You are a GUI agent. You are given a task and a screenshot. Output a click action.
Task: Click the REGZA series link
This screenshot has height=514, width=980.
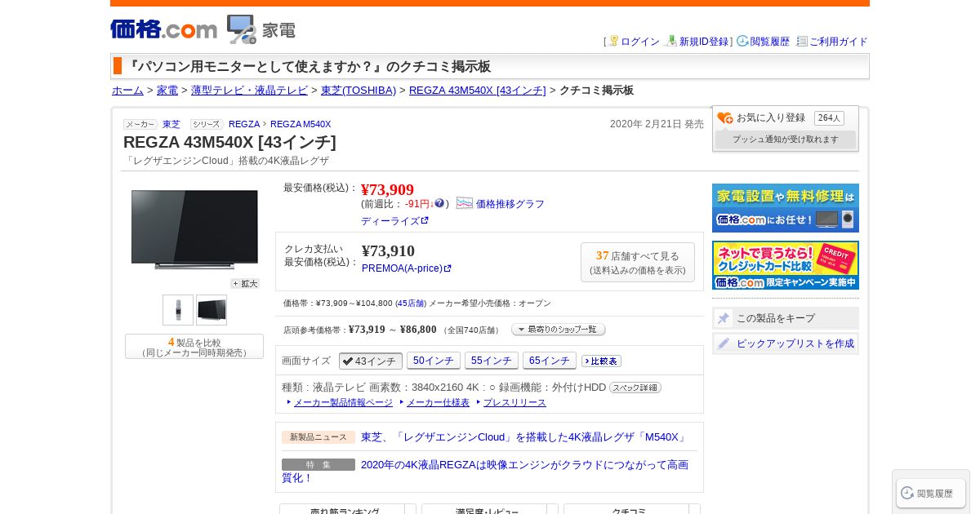244,124
